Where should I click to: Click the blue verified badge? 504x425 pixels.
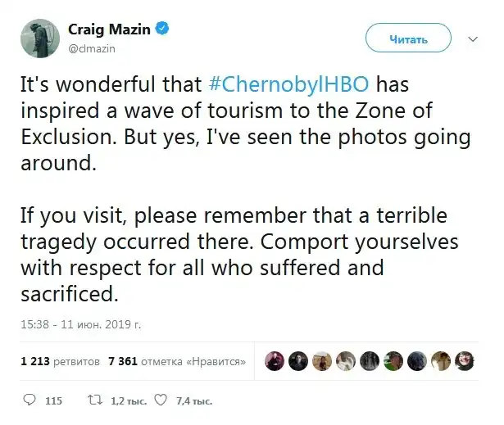[164, 30]
